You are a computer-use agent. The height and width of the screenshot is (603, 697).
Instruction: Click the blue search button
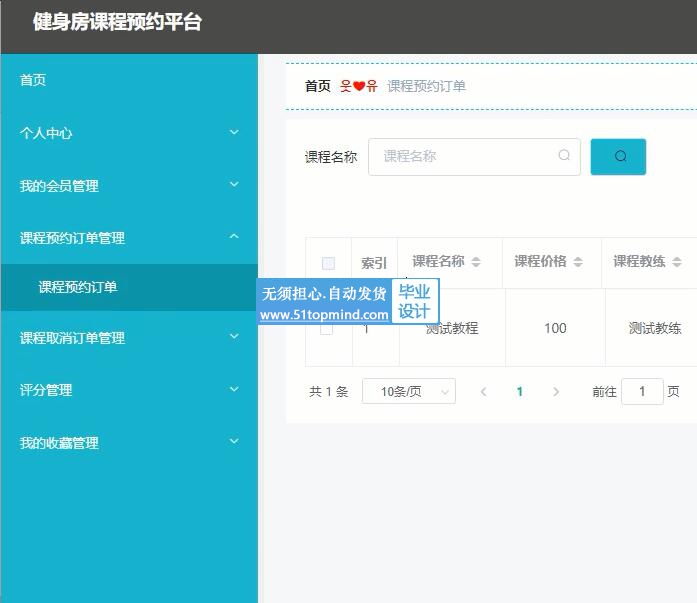618,156
